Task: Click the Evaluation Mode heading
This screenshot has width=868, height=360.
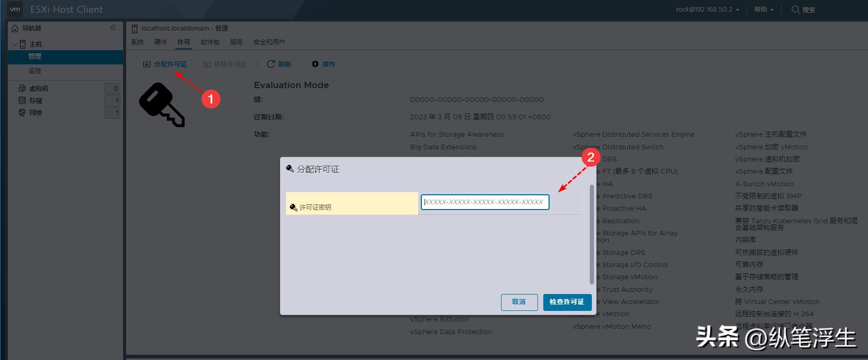Action: (291, 85)
